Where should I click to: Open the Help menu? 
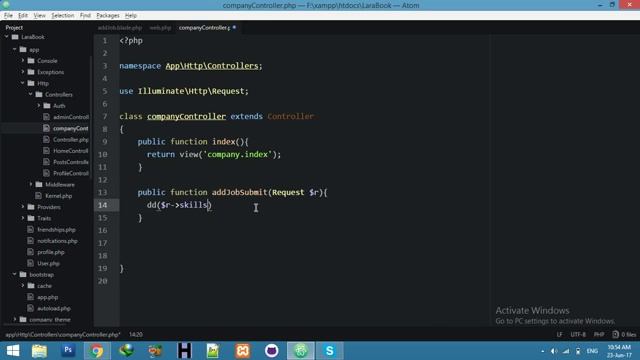coord(131,16)
